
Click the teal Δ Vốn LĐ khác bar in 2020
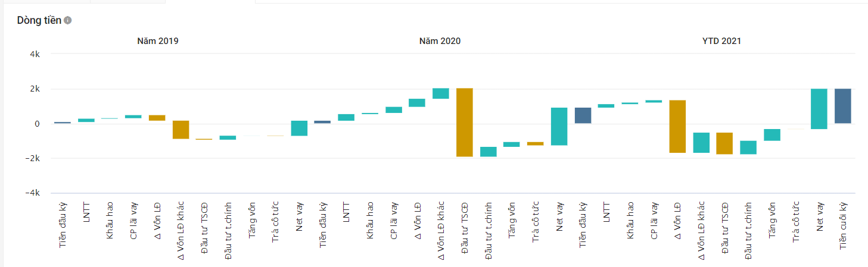click(441, 93)
